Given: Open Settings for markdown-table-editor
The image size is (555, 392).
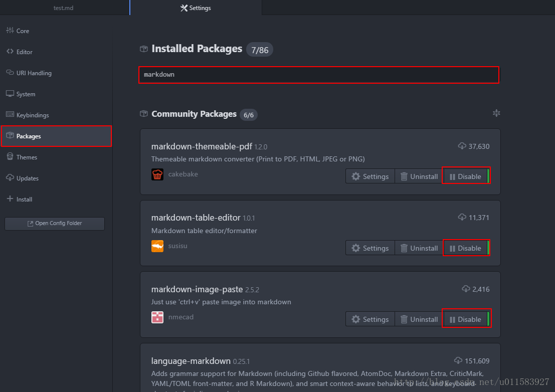Looking at the screenshot, I should pos(370,248).
